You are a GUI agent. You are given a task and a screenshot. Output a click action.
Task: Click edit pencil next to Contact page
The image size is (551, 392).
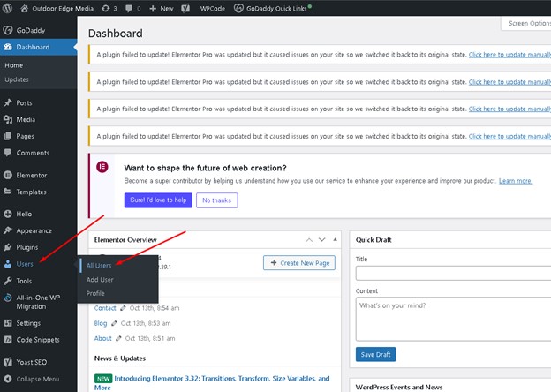click(124, 308)
